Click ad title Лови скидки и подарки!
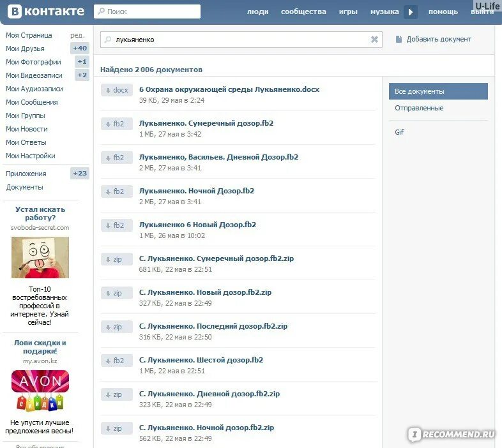This screenshot has width=502, height=448. [40, 347]
